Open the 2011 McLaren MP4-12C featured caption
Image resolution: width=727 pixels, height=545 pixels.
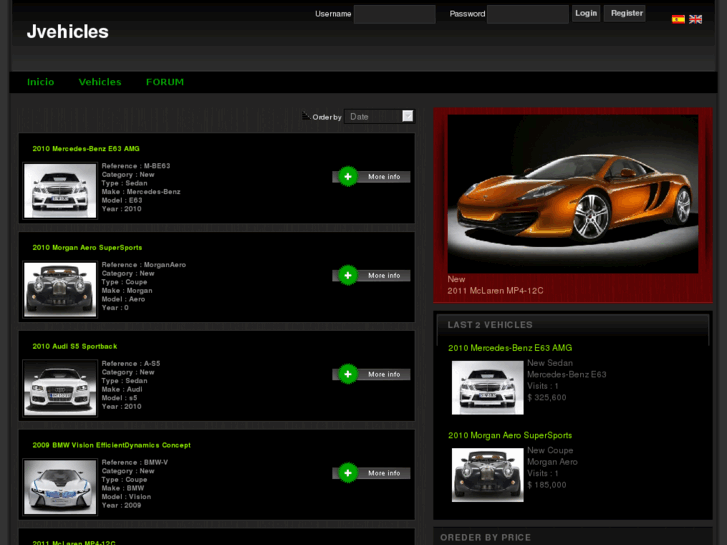(495, 291)
